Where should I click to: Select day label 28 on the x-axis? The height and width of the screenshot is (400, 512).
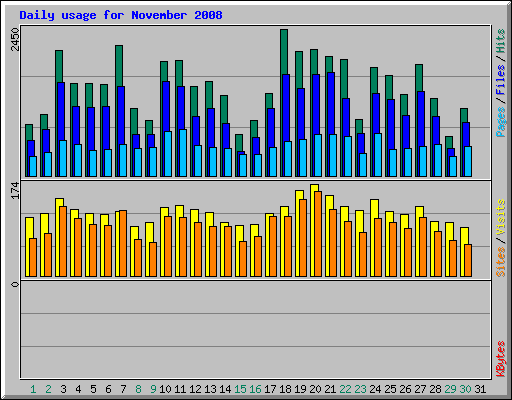[435, 389]
